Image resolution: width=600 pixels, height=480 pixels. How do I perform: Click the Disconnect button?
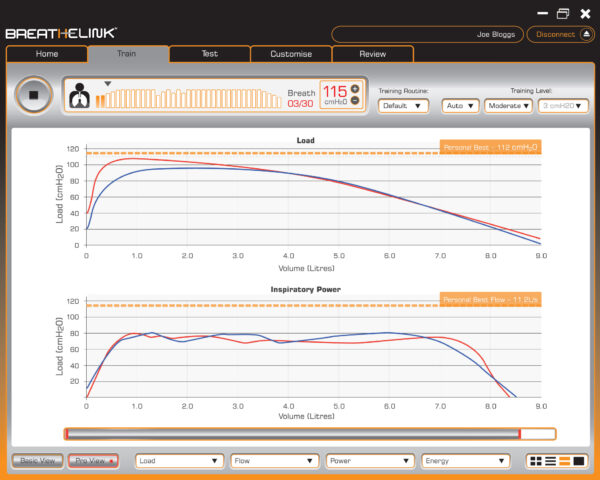[555, 34]
